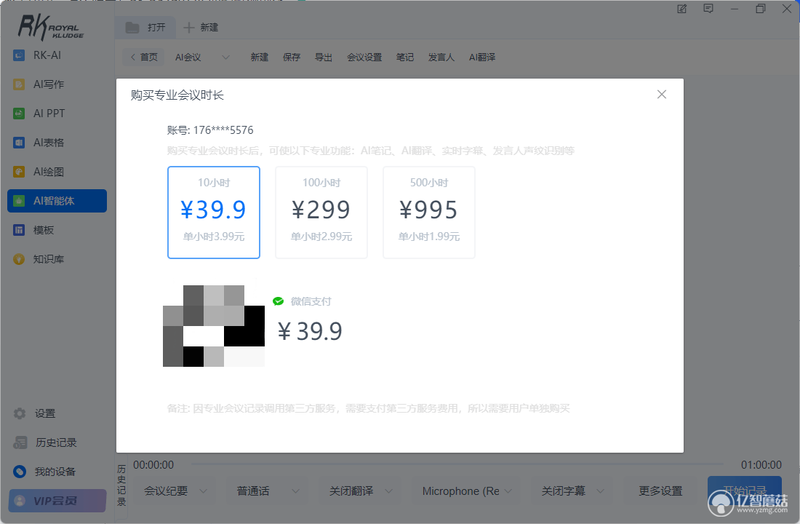Go back to 首页
This screenshot has width=800, height=524.
point(144,57)
